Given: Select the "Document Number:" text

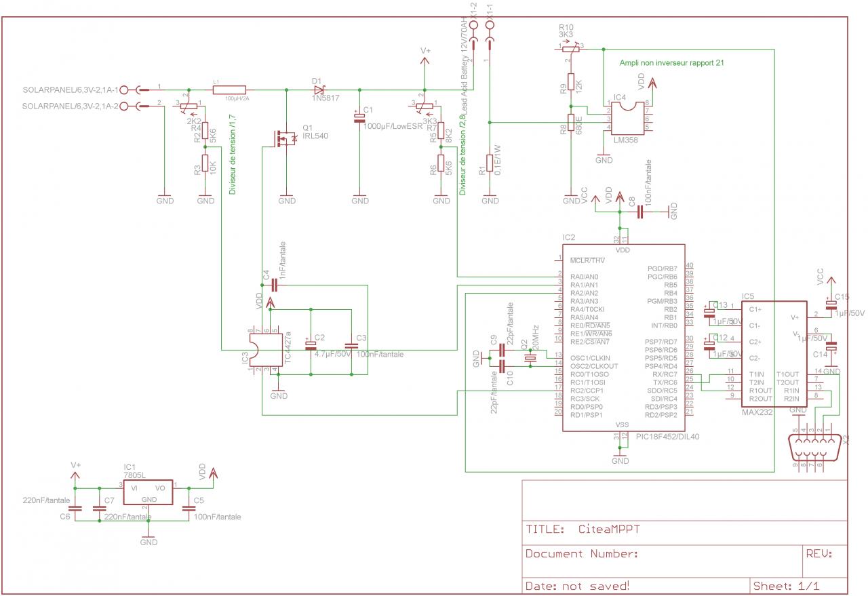Looking at the screenshot, I should (581, 554).
